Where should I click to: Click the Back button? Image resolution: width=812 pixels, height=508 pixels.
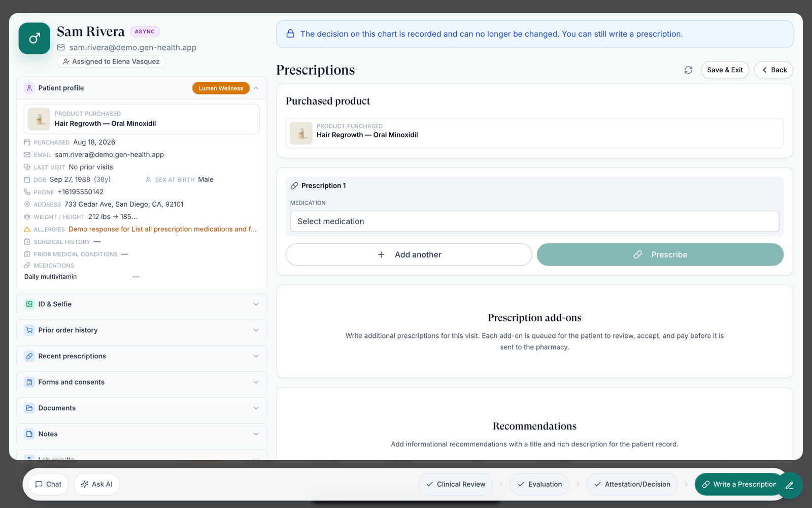773,70
